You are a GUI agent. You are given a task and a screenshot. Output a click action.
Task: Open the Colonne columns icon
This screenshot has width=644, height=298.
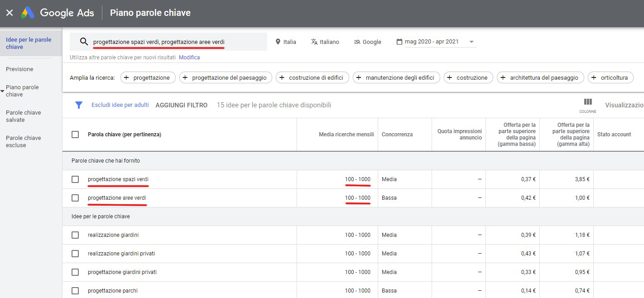[x=588, y=105]
